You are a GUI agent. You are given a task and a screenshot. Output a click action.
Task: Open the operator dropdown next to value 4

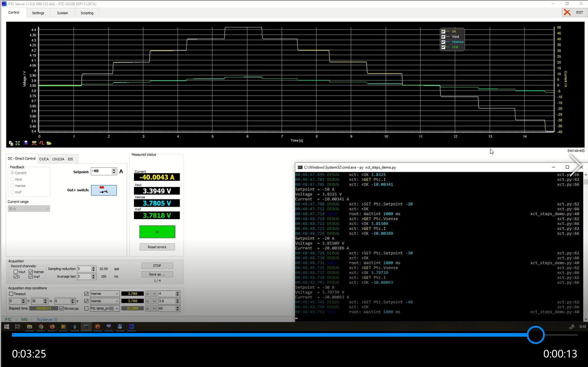(151, 294)
